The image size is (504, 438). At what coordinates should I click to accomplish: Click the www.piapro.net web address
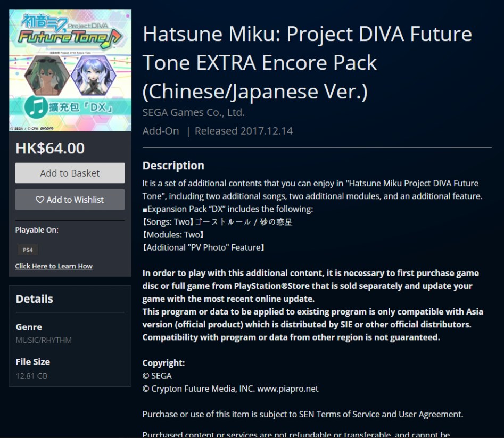click(287, 389)
